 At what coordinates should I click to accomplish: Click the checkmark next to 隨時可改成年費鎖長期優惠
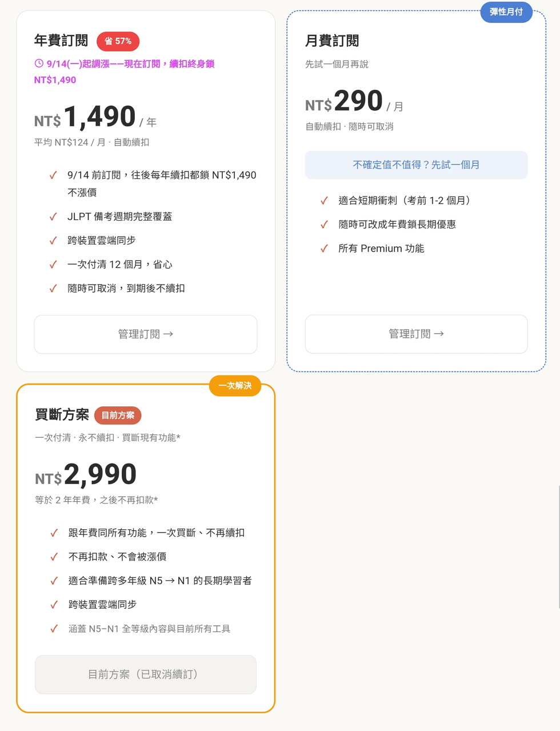[324, 225]
